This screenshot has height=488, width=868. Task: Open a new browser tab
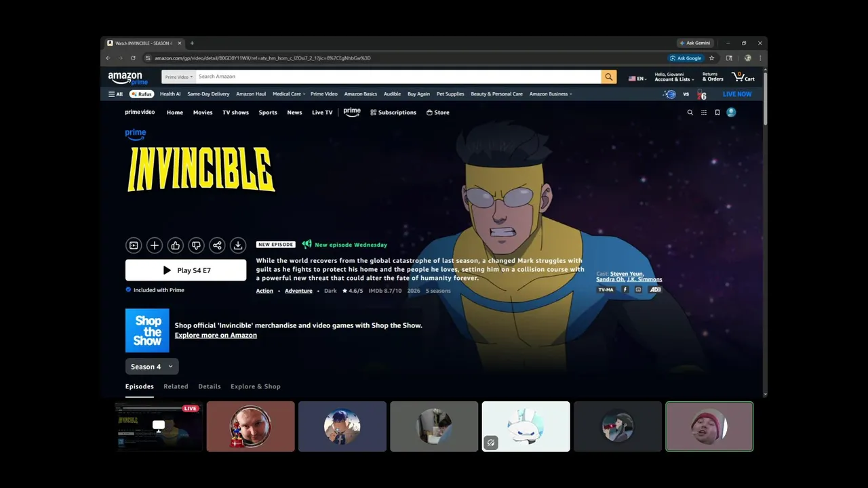(192, 43)
